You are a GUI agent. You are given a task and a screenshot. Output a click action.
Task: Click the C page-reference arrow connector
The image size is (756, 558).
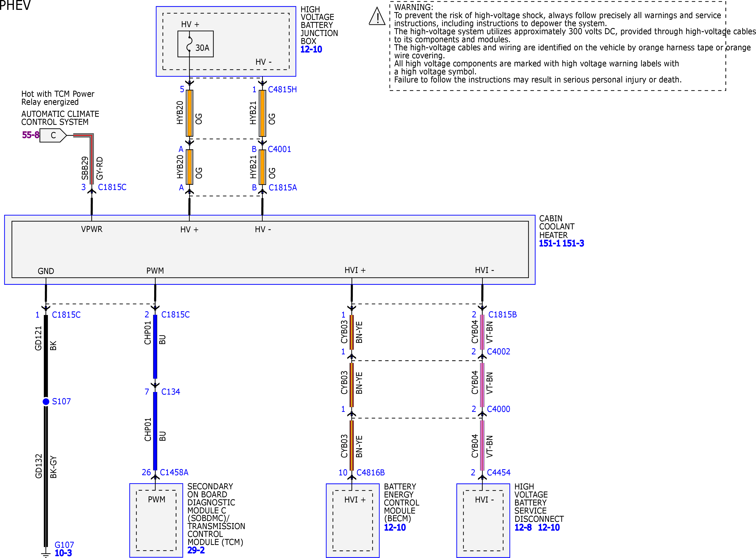[53, 135]
